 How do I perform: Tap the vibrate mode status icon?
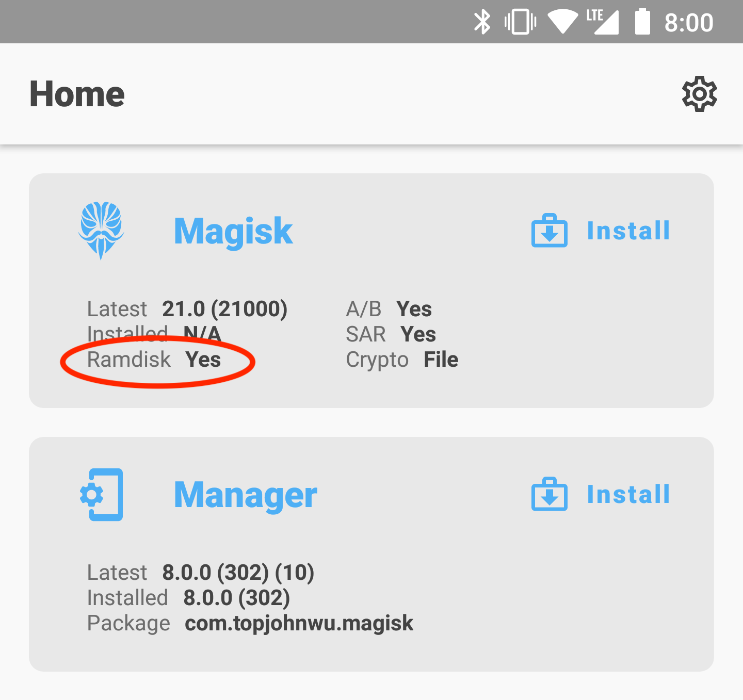coord(520,22)
